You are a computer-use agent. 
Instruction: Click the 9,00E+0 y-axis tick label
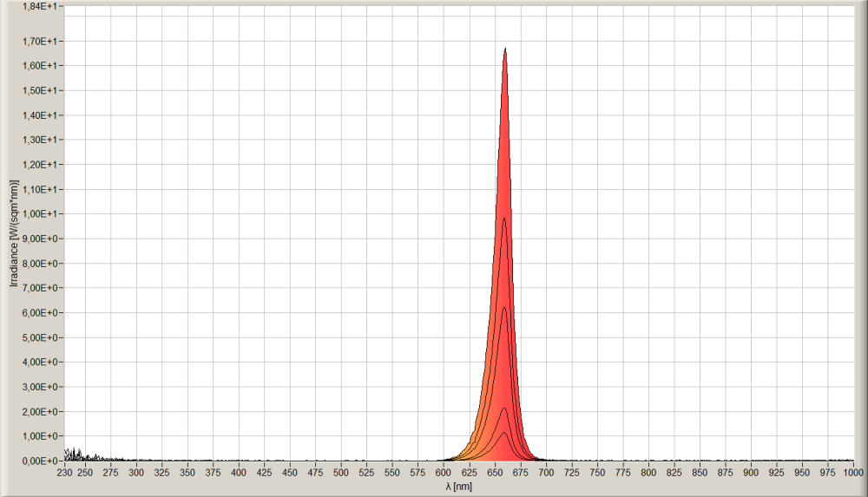click(38, 239)
